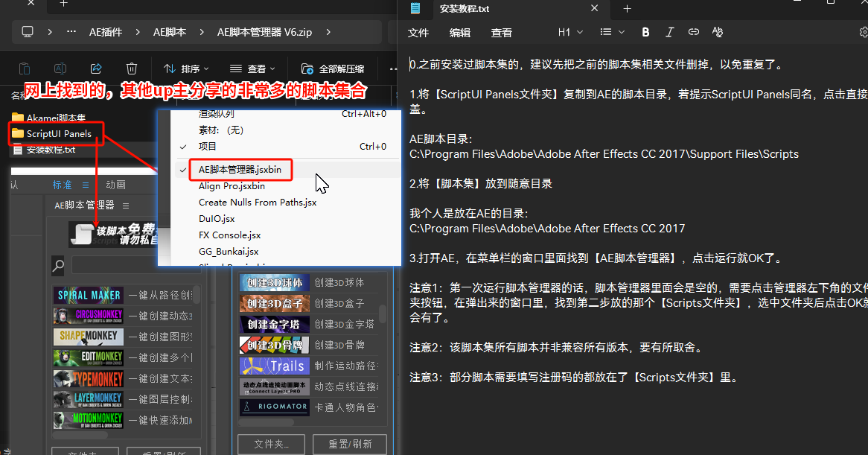Toggle the checked 项目 window menu entry
Viewport: 868px width, 455px height.
[285, 146]
